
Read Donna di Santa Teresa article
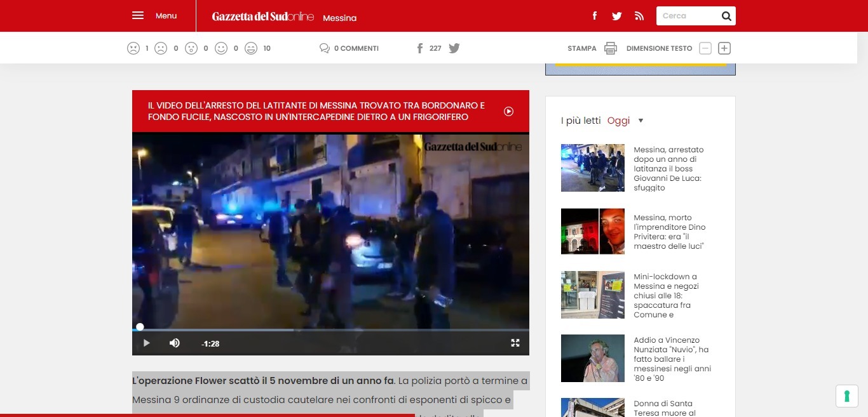665,408
